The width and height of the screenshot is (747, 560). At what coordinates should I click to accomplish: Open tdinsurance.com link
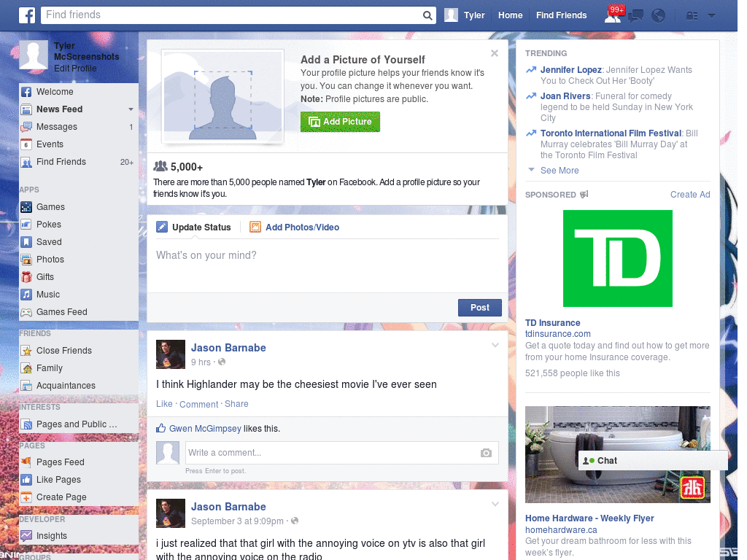(558, 334)
